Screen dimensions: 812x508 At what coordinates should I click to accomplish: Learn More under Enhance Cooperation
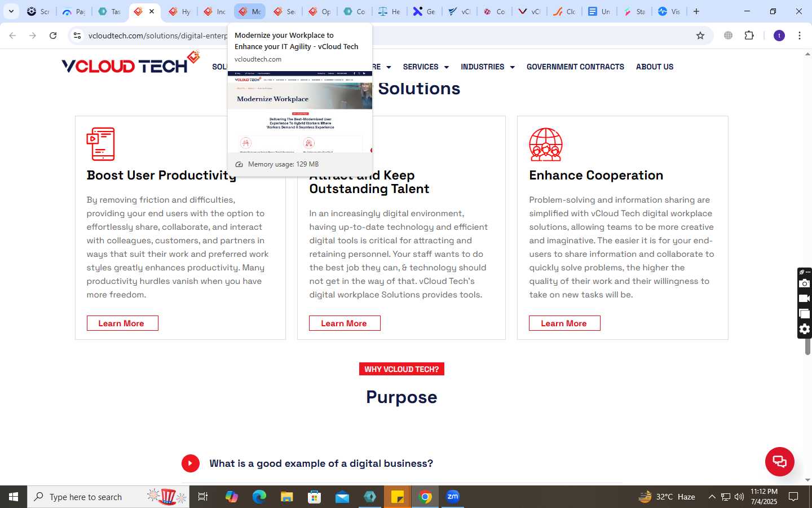coord(564,323)
